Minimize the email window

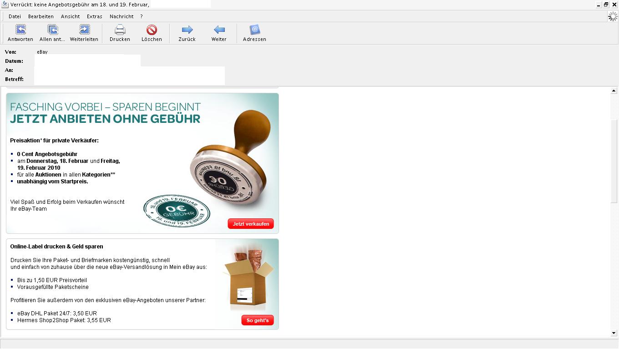[599, 5]
